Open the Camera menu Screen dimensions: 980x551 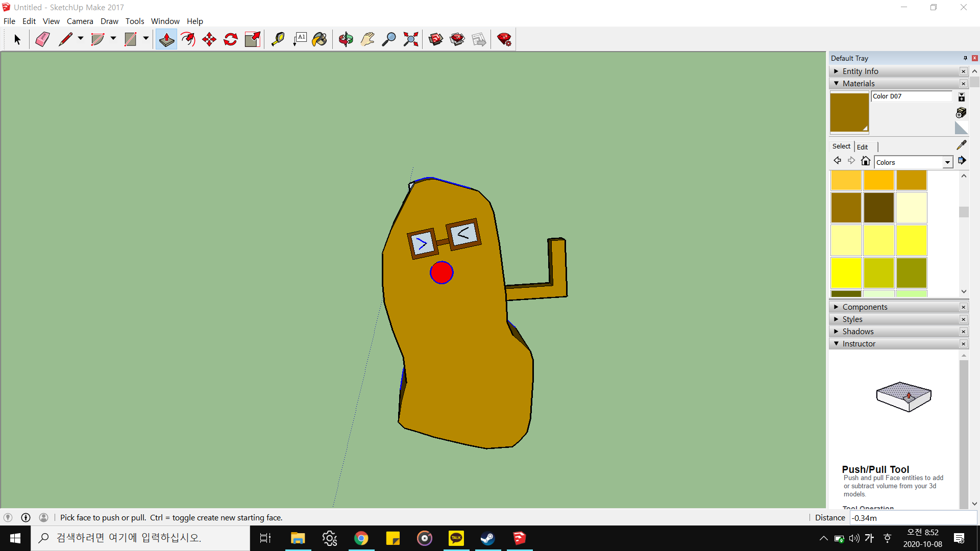(x=80, y=21)
